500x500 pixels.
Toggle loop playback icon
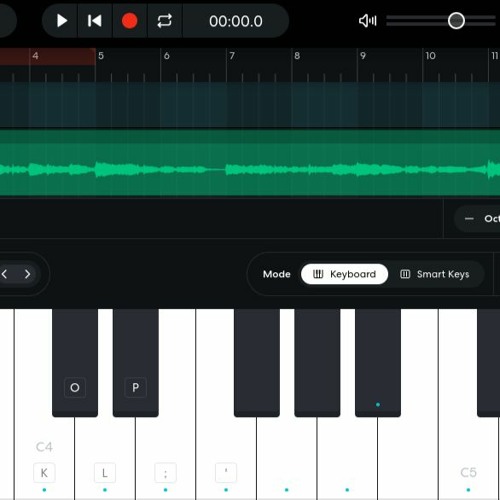click(x=164, y=21)
